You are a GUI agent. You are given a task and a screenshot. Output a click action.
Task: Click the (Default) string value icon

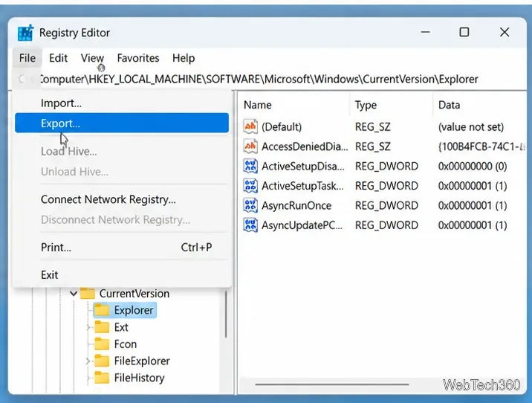[250, 126]
